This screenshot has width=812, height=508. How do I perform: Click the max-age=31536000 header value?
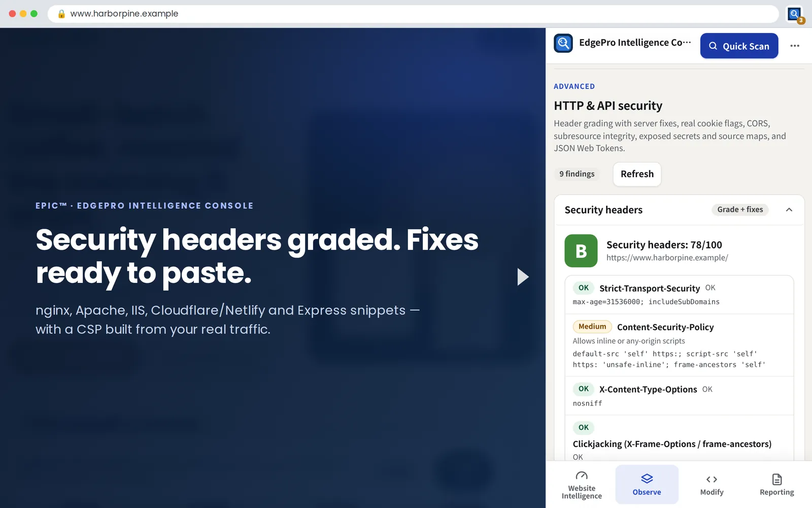[646, 302]
